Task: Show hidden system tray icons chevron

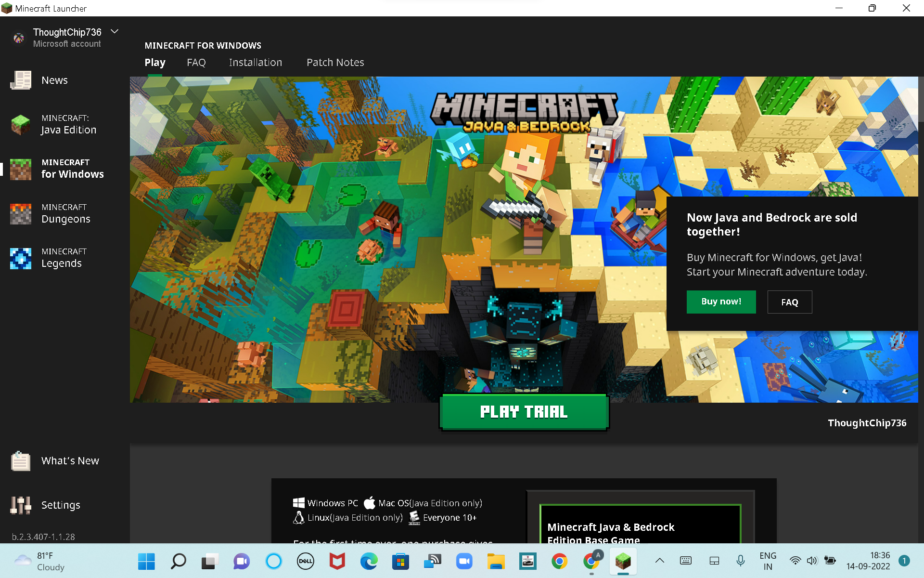Action: point(660,561)
